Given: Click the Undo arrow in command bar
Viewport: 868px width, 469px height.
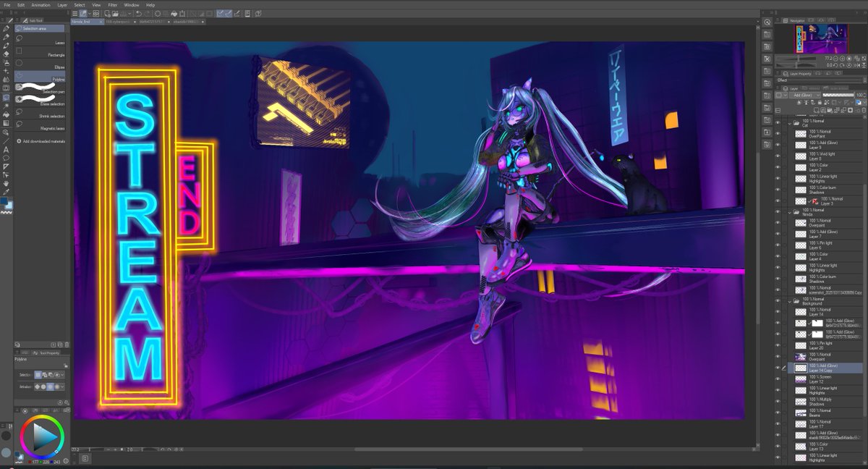Looking at the screenshot, I should click(138, 14).
